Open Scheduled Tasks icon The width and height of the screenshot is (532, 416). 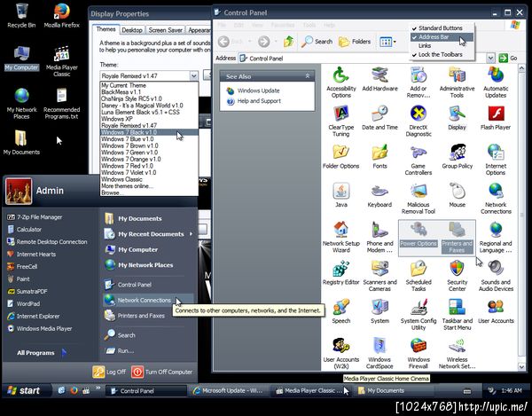coord(419,276)
